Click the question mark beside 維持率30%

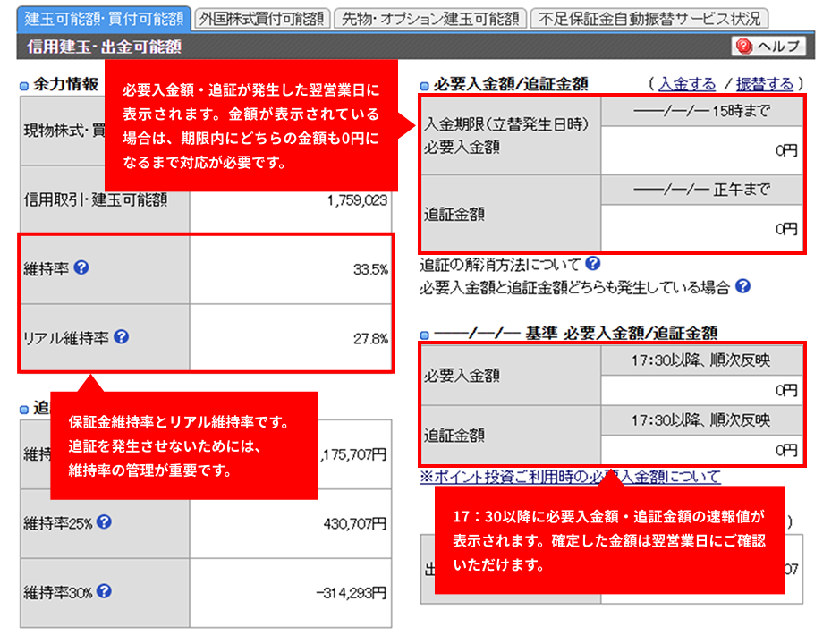tap(104, 591)
